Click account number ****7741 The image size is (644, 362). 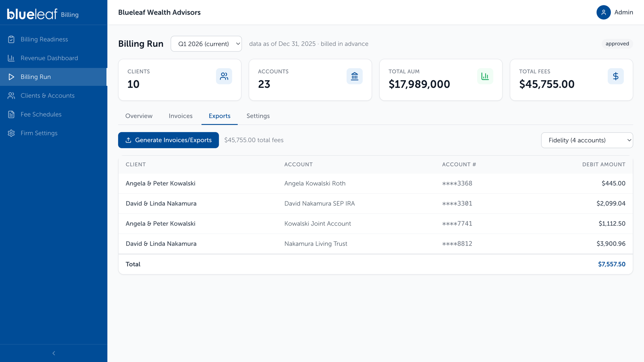click(457, 224)
